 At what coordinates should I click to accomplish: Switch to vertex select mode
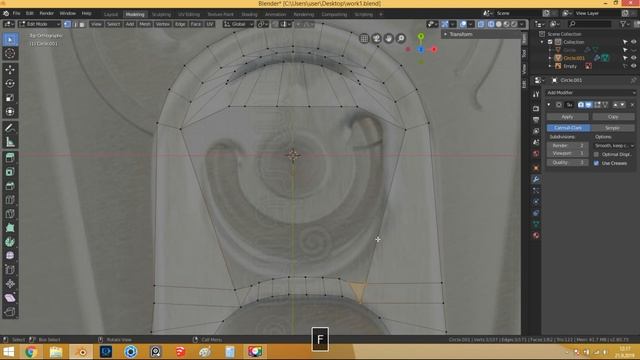(67, 24)
